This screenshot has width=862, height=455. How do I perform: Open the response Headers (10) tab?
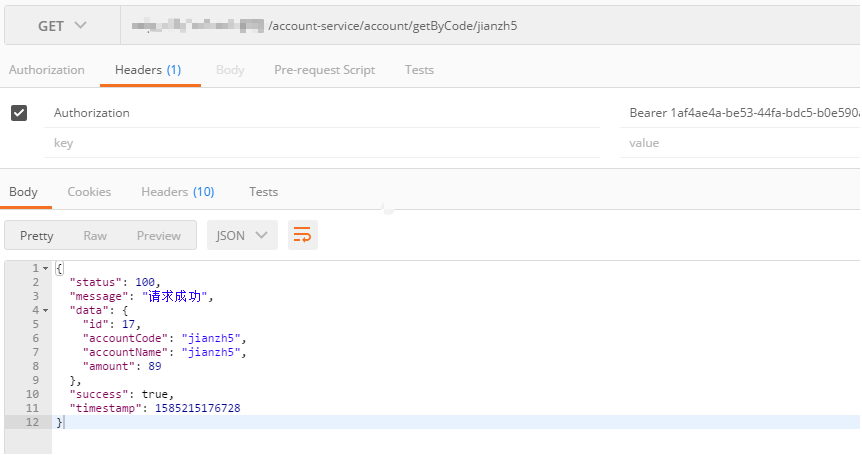(x=178, y=192)
